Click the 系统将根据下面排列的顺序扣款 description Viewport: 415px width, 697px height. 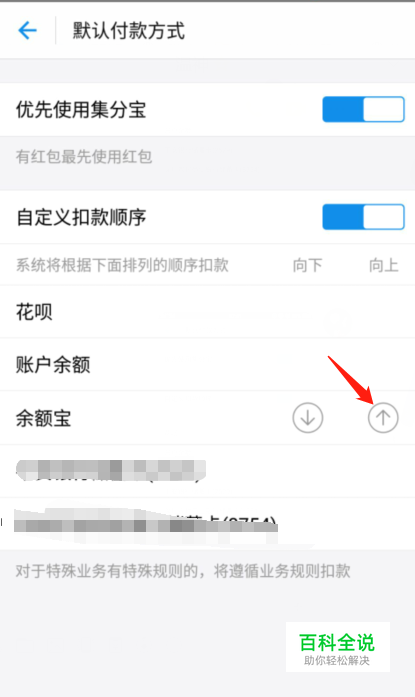[x=122, y=265]
